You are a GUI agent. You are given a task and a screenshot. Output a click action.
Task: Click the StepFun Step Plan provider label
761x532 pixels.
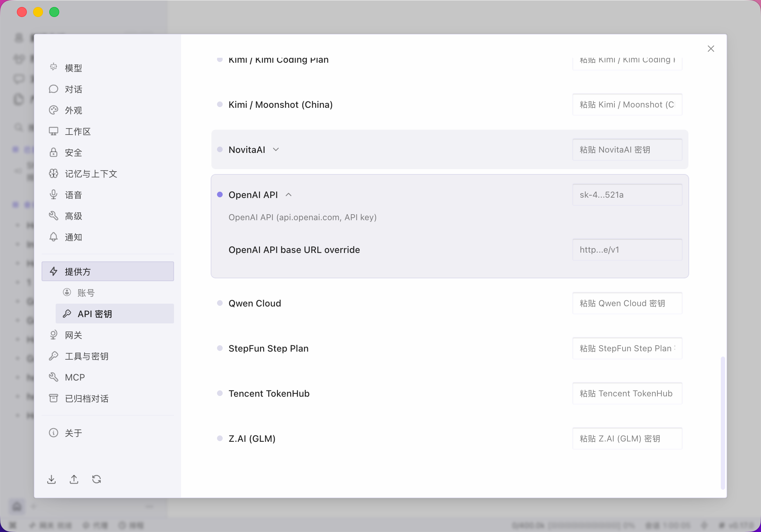coord(268,348)
